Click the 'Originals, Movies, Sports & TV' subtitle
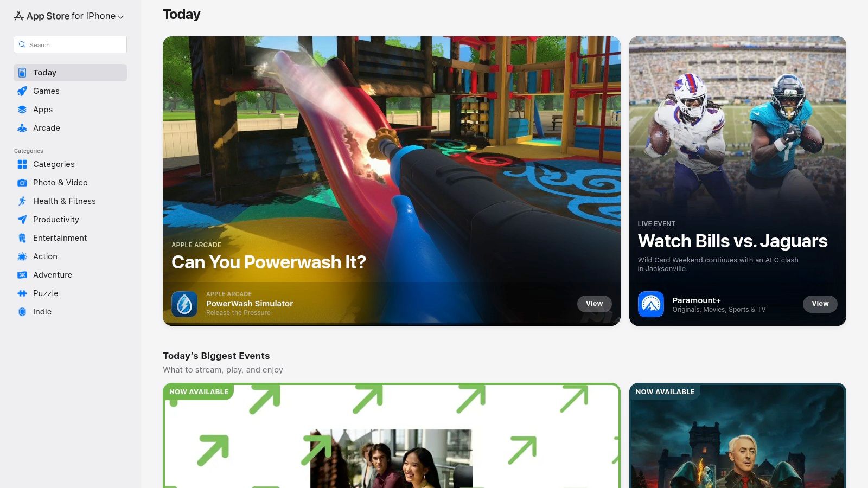This screenshot has width=868, height=488. 719,310
